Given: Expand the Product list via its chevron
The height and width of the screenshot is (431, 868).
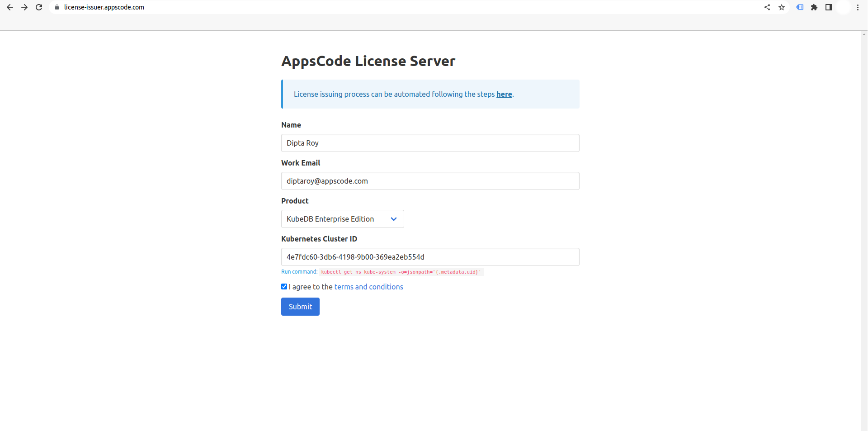Looking at the screenshot, I should click(x=393, y=219).
